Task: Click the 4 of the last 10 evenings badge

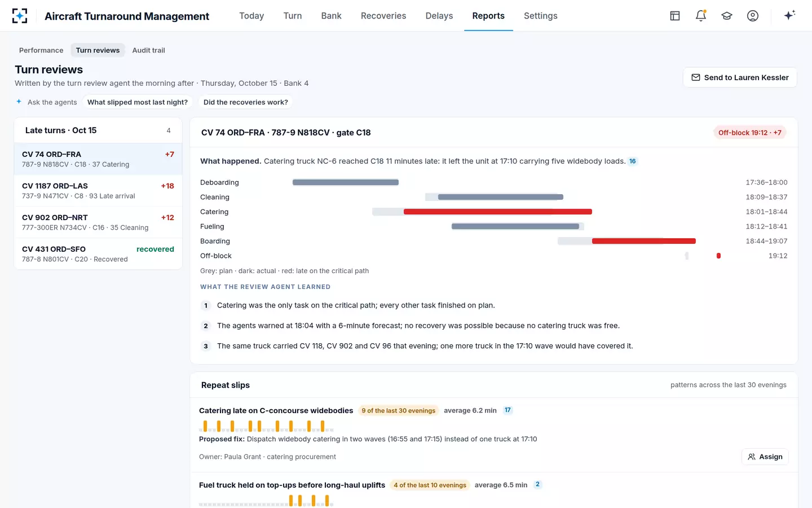Action: click(430, 485)
